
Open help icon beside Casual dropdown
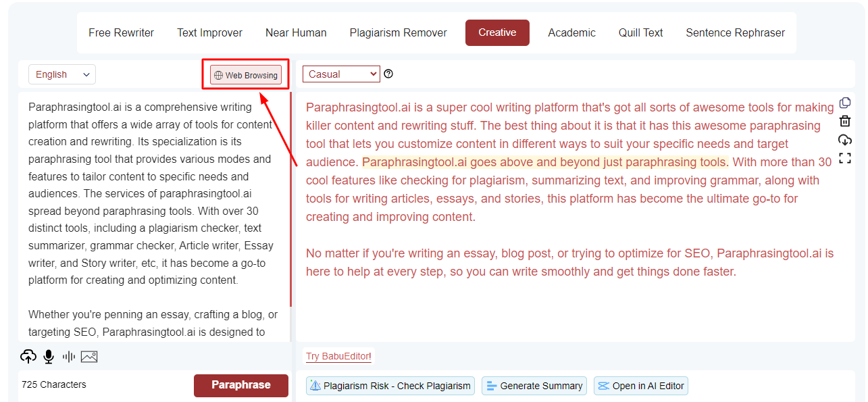click(388, 74)
